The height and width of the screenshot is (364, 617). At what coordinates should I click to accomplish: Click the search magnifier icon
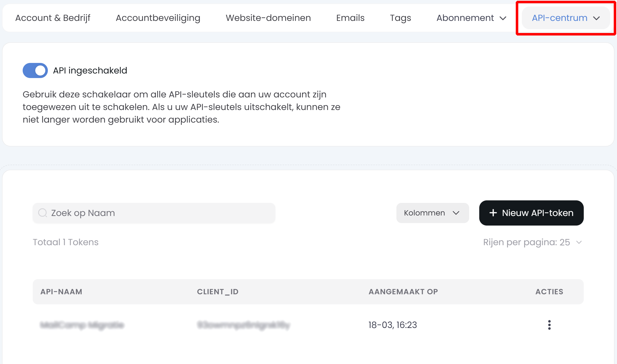(43, 213)
